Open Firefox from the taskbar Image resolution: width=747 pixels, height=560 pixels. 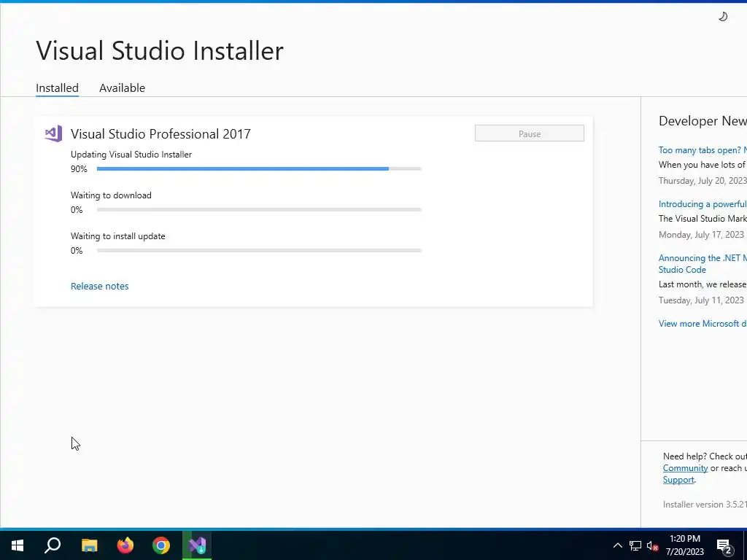125,545
